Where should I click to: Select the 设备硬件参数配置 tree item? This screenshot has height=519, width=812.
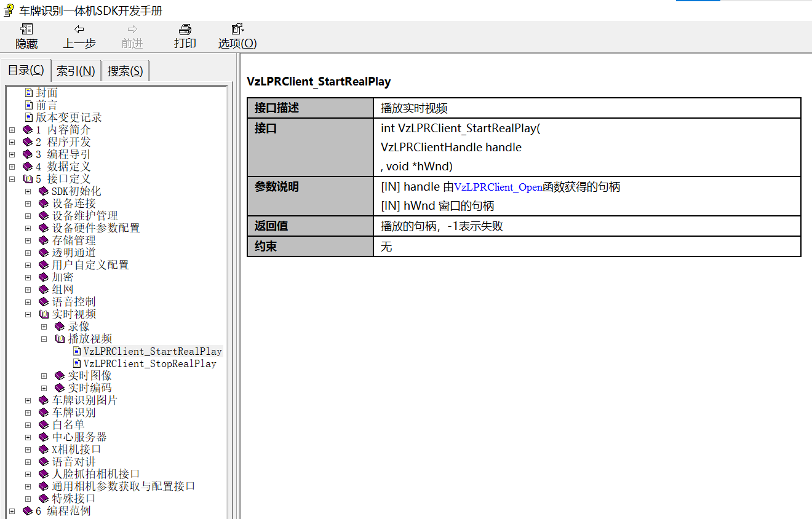tap(96, 228)
